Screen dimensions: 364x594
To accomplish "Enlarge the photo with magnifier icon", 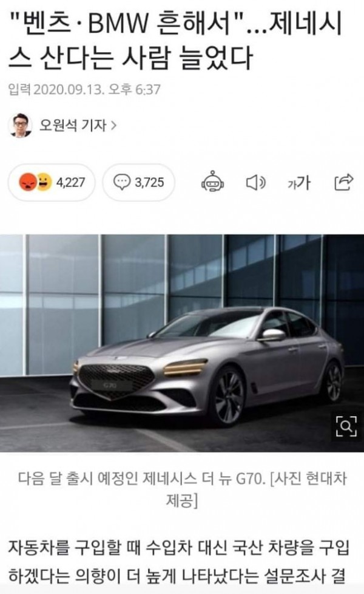I will [x=346, y=426].
